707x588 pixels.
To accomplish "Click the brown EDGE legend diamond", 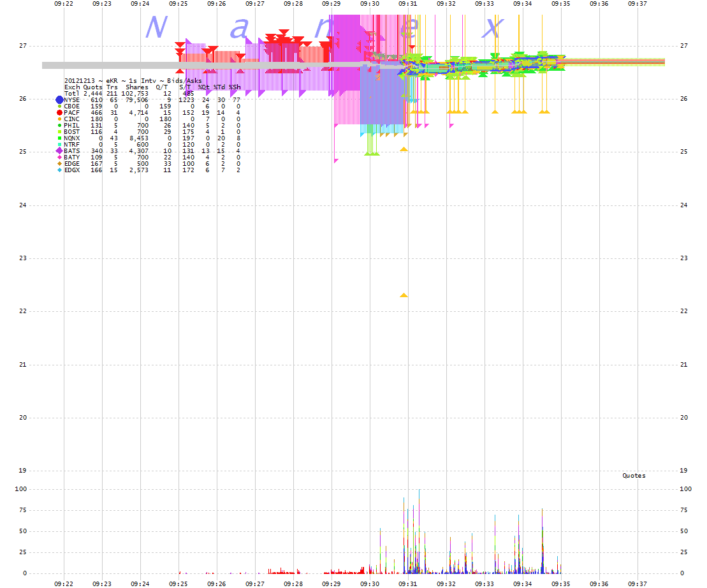I will click(x=59, y=164).
